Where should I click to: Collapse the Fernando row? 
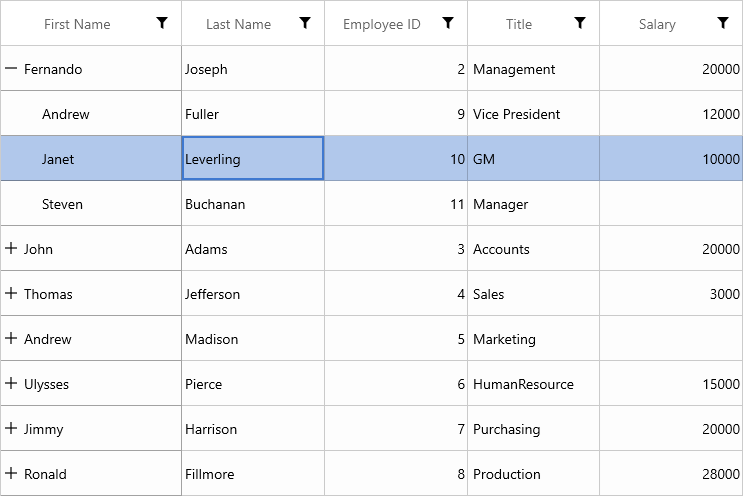pos(11,69)
